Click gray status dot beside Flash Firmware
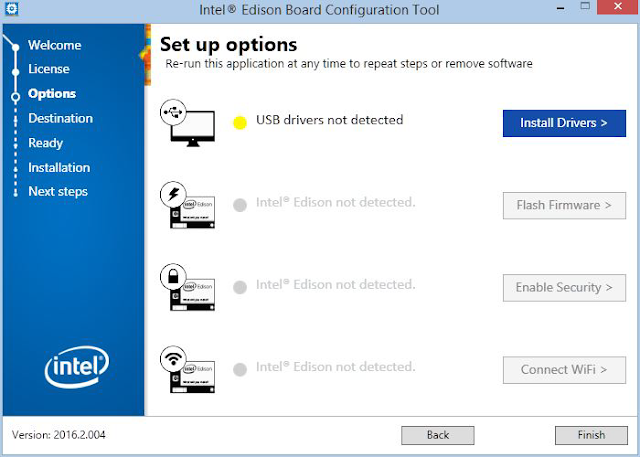Viewport: 640px width, 457px height. pyautogui.click(x=240, y=205)
